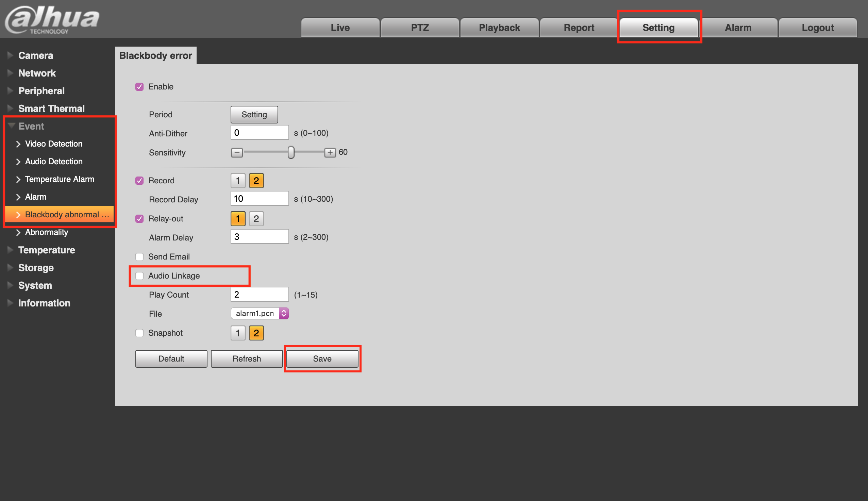Image resolution: width=868 pixels, height=501 pixels.
Task: Toggle Snapshot channel 1
Action: click(238, 333)
